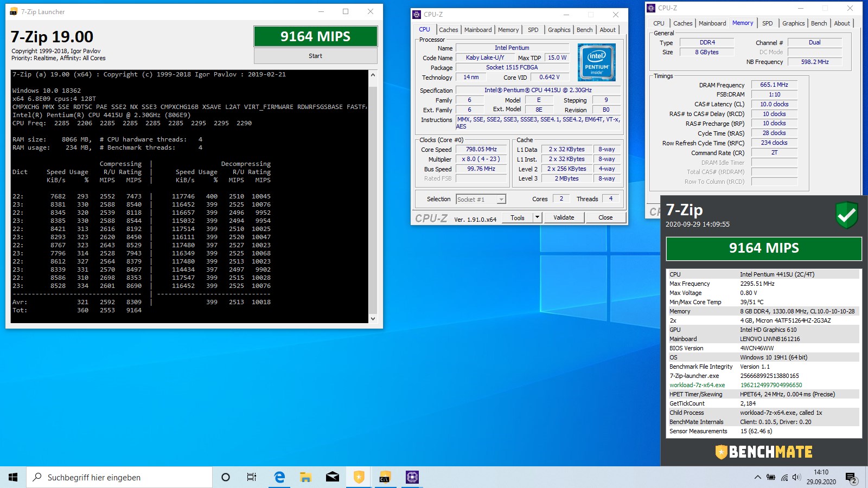
Task: Click the CPU-Z memory window title icon
Action: pos(651,8)
